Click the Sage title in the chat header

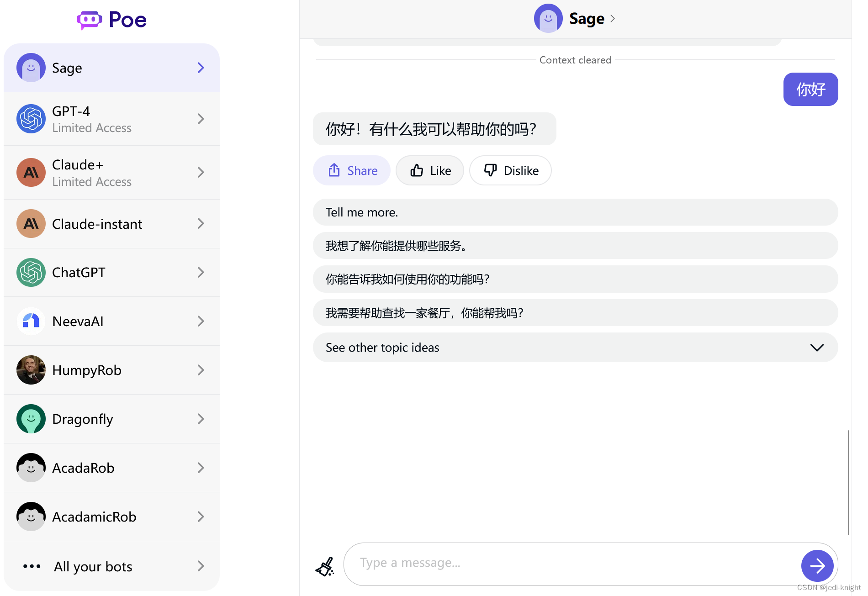587,19
